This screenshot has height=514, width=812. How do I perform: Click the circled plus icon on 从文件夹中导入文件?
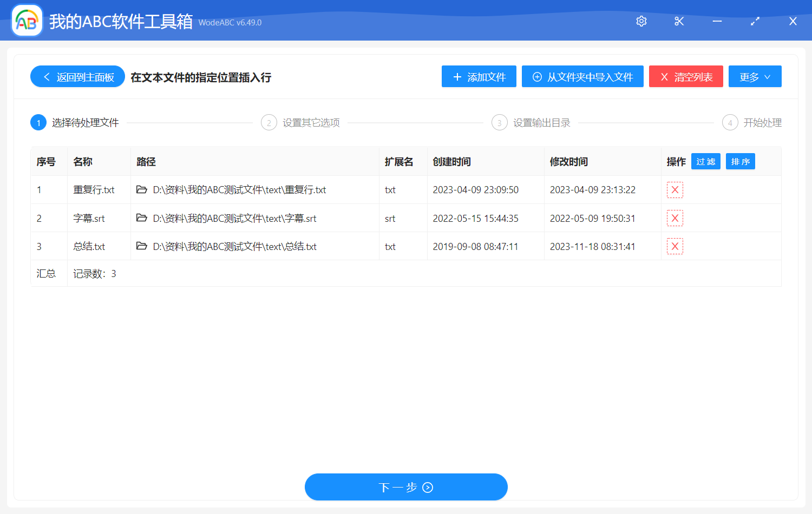(536, 76)
